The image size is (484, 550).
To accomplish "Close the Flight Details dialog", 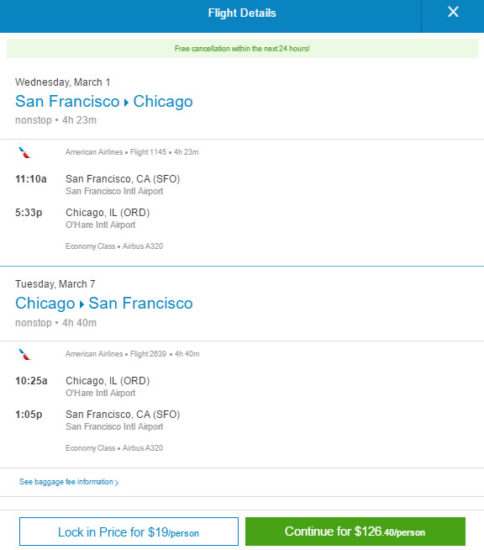I will (x=453, y=12).
